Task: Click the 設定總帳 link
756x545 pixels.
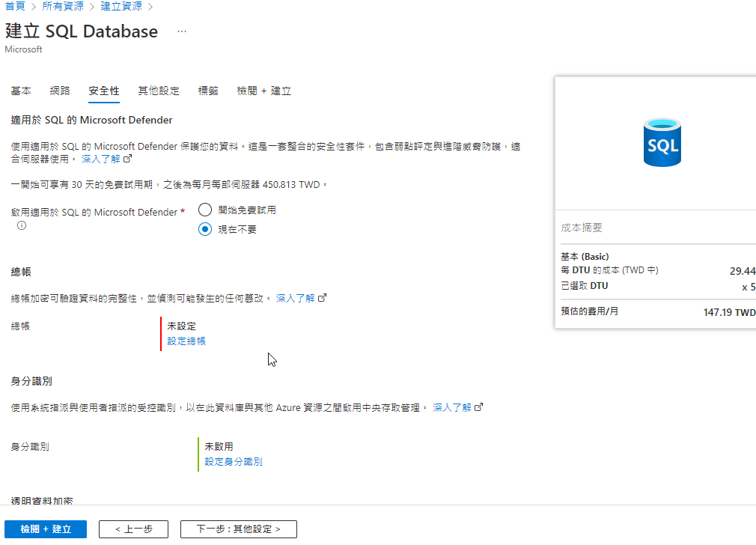Action: (x=186, y=341)
